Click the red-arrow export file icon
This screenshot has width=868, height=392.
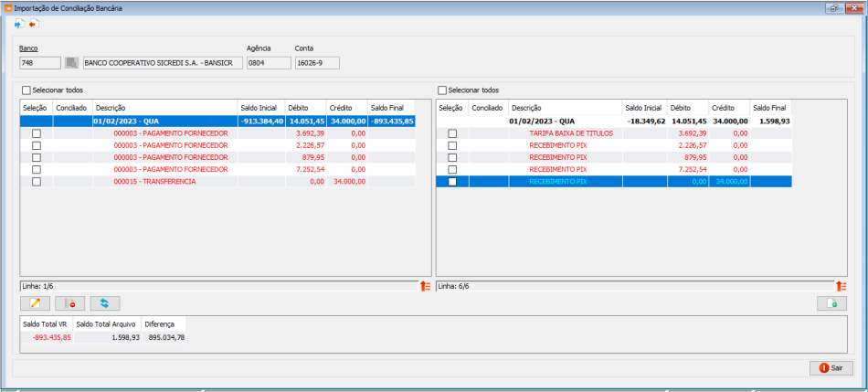[34, 24]
